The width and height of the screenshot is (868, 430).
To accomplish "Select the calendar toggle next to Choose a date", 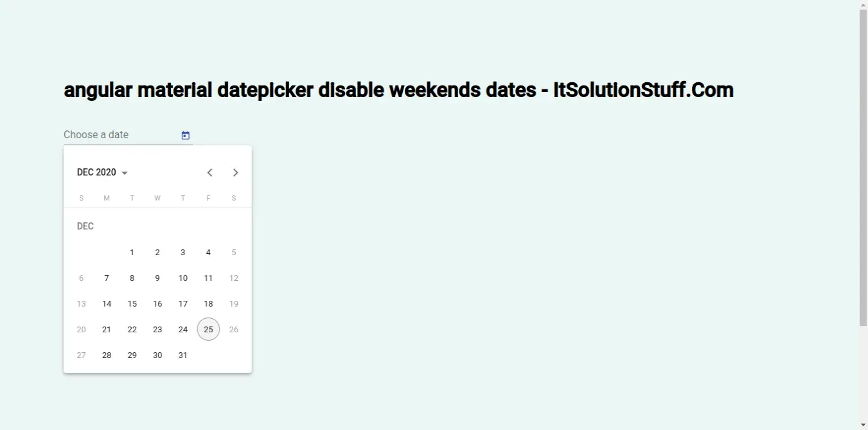I will [x=185, y=135].
